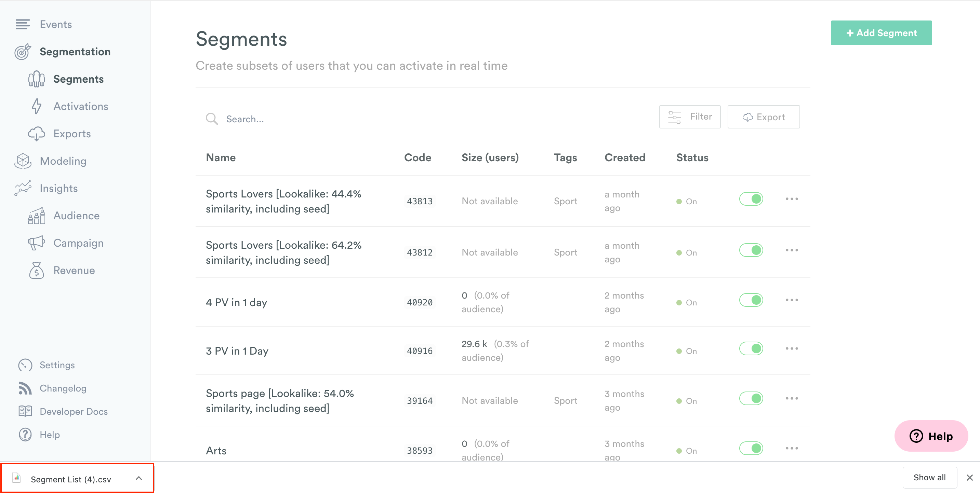Click the CSV file icon in downloads bar
Viewport: 980px width, 494px height.
(16, 478)
